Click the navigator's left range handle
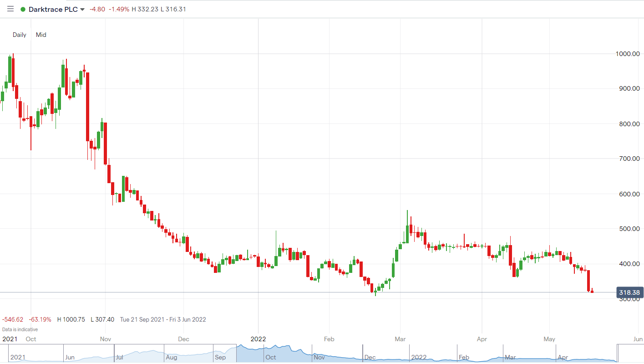Viewport: 644px width, 364px height. (x=236, y=354)
